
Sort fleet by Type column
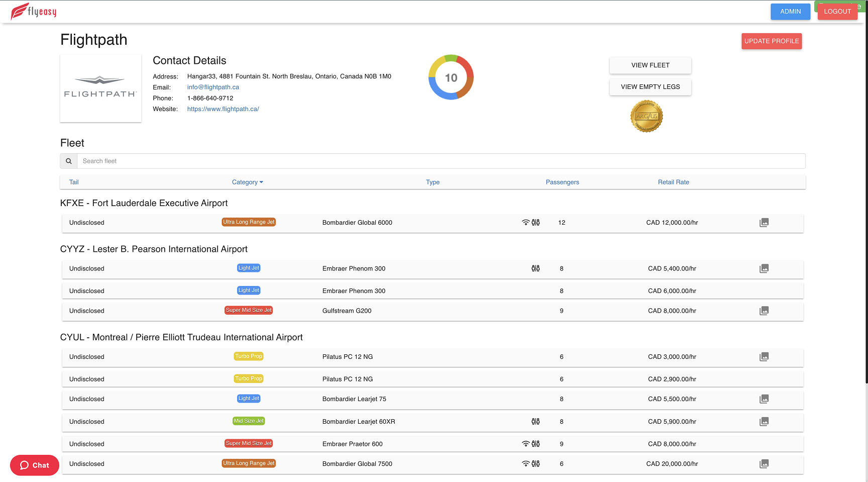pyautogui.click(x=432, y=182)
